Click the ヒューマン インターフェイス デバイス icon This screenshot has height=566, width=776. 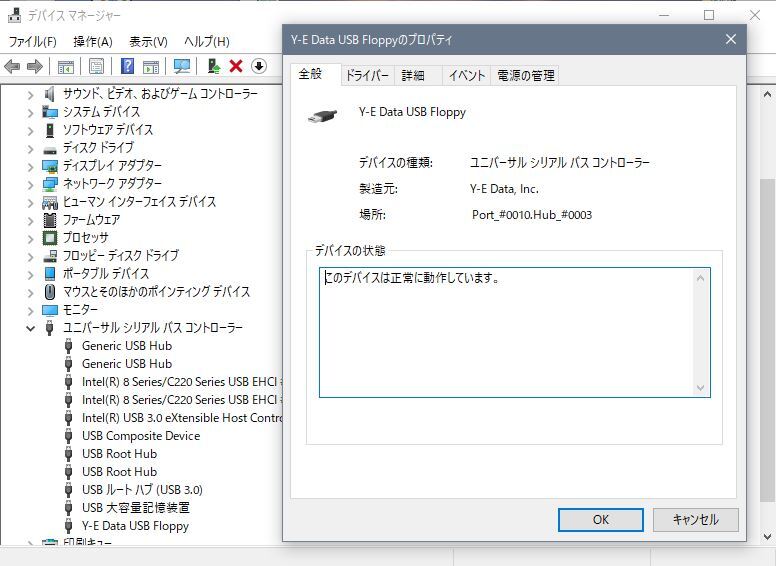coord(49,202)
